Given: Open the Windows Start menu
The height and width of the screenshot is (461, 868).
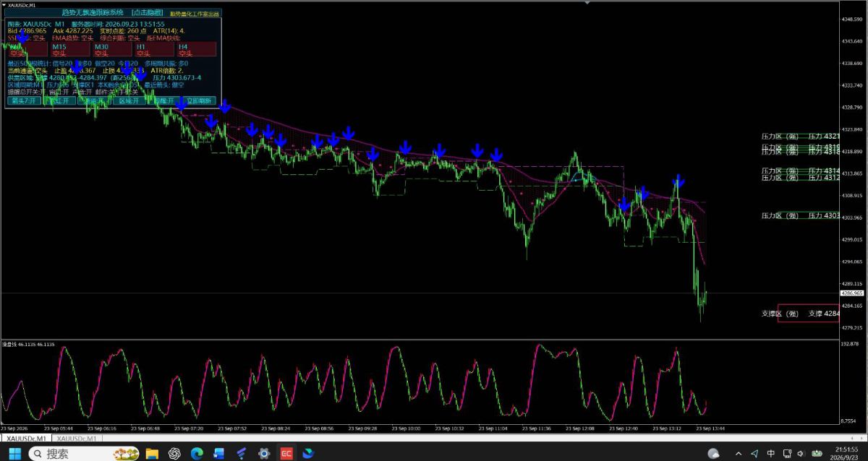Looking at the screenshot, I should [x=15, y=453].
